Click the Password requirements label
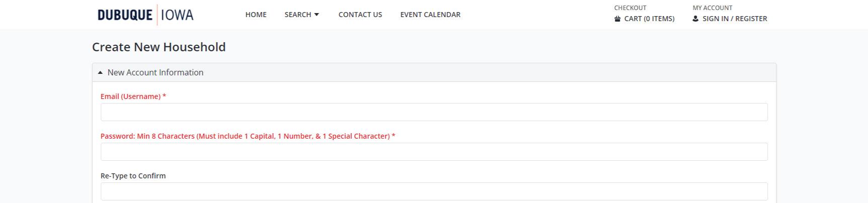Viewport: 868px width, 203px height. [248, 136]
